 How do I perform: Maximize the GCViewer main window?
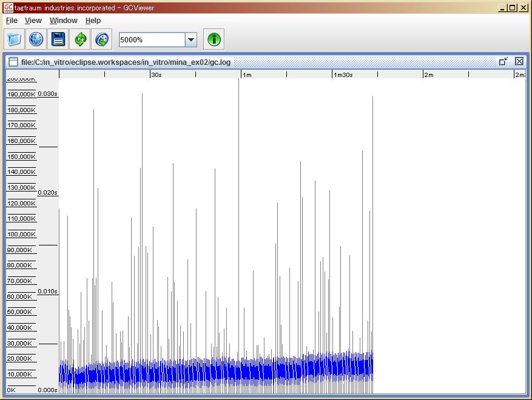513,7
